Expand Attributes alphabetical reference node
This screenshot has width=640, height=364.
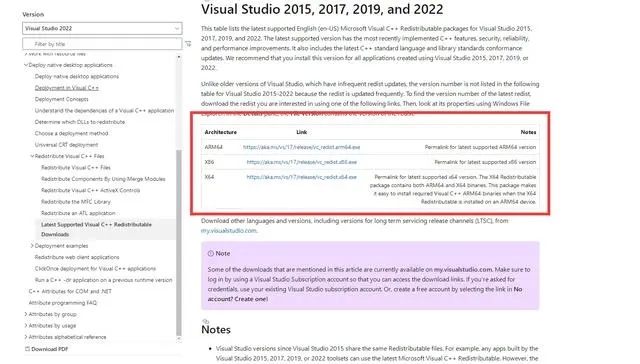(x=26, y=337)
